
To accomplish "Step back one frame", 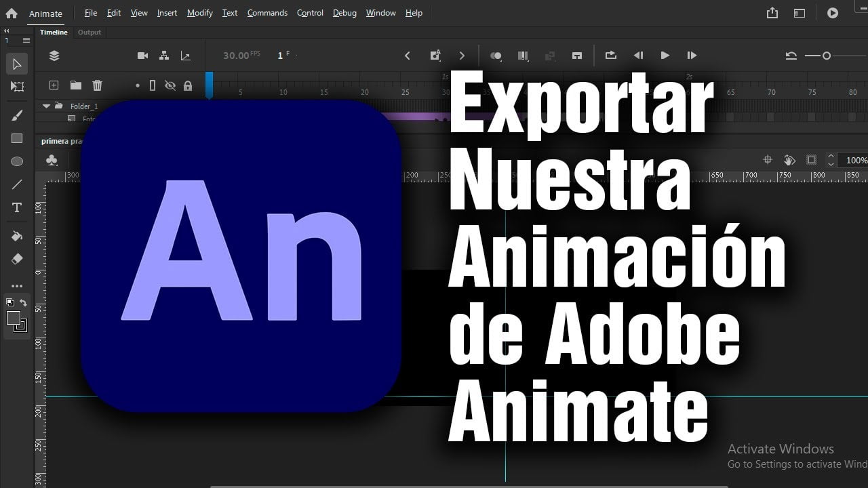I will (x=638, y=56).
